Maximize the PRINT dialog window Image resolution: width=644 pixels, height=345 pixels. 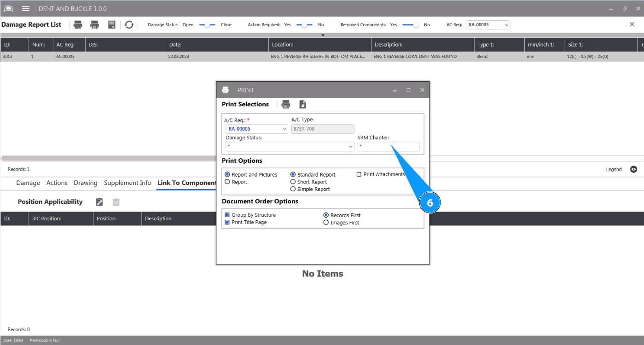click(x=408, y=90)
